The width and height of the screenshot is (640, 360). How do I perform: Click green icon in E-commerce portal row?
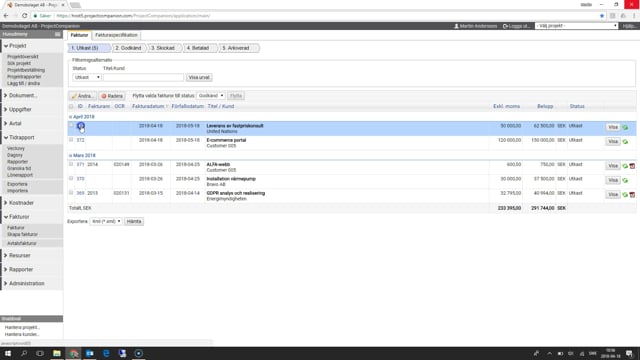pyautogui.click(x=625, y=142)
